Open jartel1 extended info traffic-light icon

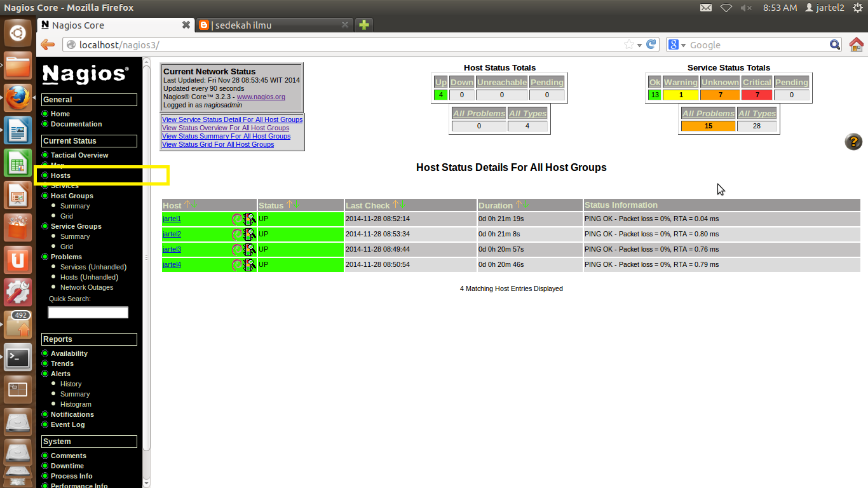249,219
